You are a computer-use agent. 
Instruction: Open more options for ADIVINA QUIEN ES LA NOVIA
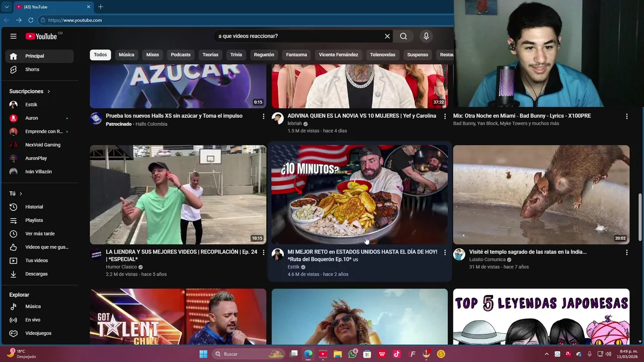pyautogui.click(x=445, y=116)
